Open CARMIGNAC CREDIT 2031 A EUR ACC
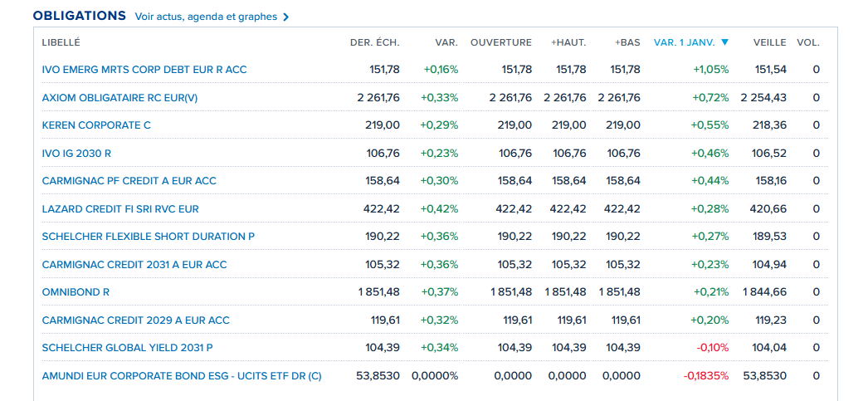 click(134, 265)
